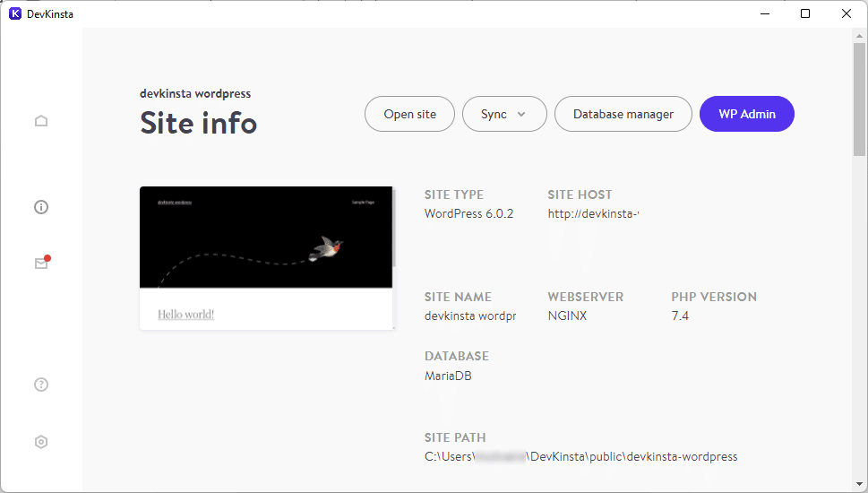The width and height of the screenshot is (868, 493).
Task: Launch the Database manager
Action: (x=623, y=114)
